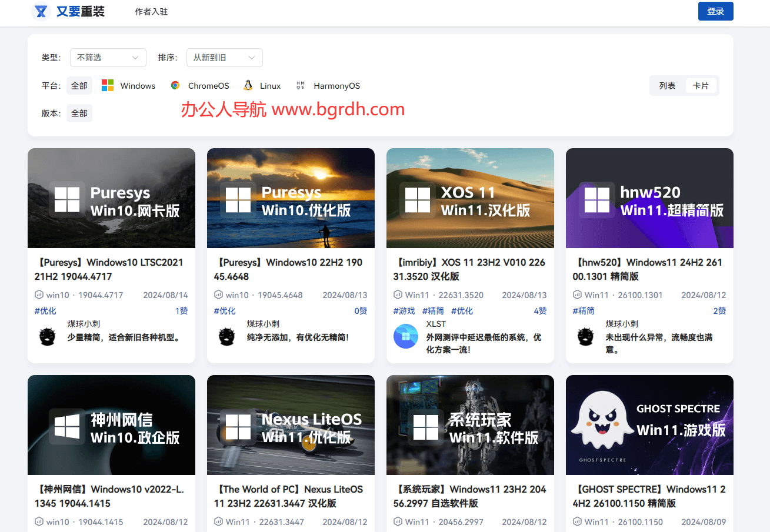Click date 2024/08/09 on GHOST SPECTRE card
The height and width of the screenshot is (532, 770).
click(704, 522)
